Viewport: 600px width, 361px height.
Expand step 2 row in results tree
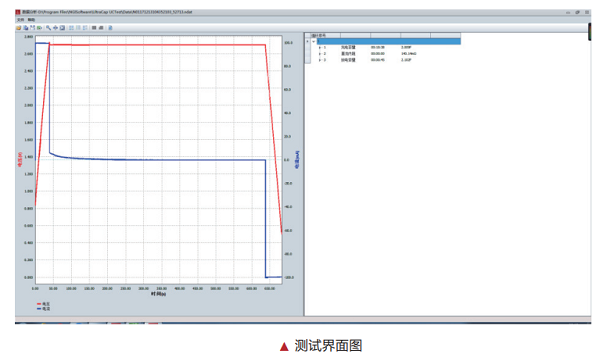pos(320,54)
